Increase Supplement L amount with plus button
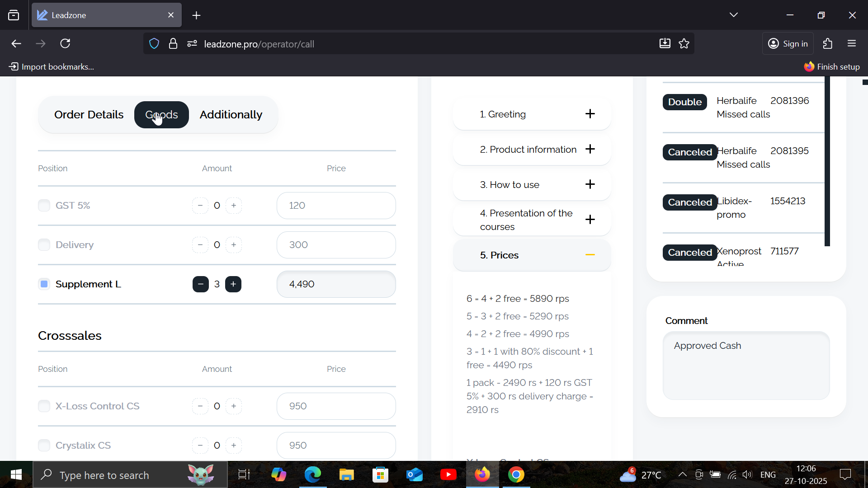Viewport: 868px width, 488px height. point(233,284)
